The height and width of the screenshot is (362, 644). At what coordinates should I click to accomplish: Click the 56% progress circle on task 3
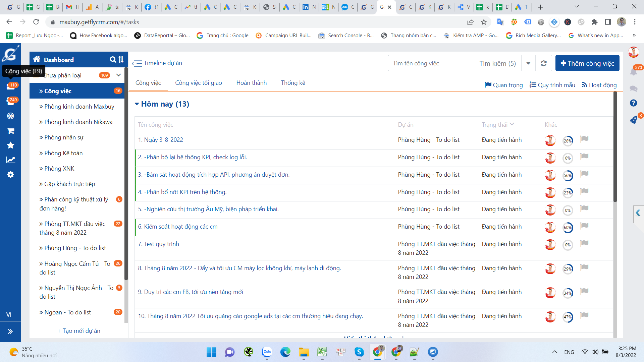[568, 175]
